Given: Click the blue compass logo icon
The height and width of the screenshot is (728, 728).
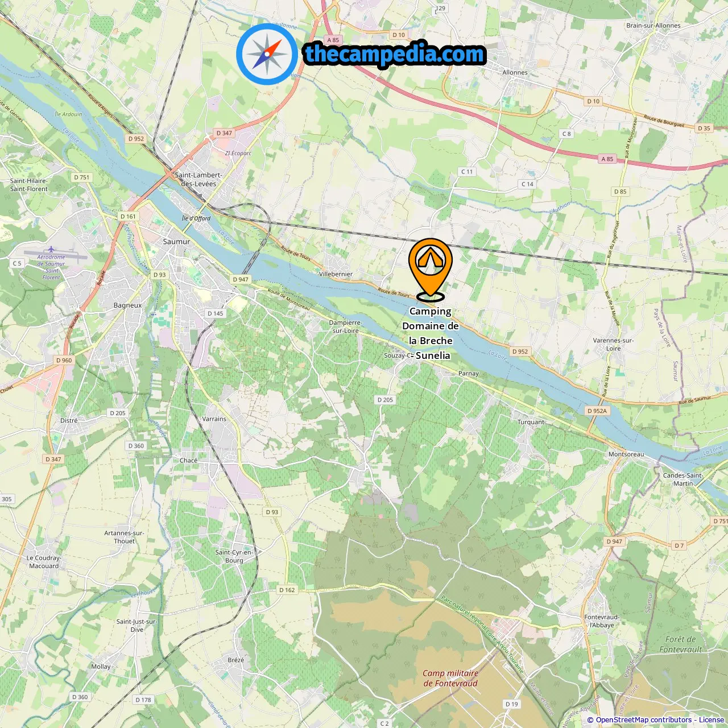Looking at the screenshot, I should (x=267, y=54).
